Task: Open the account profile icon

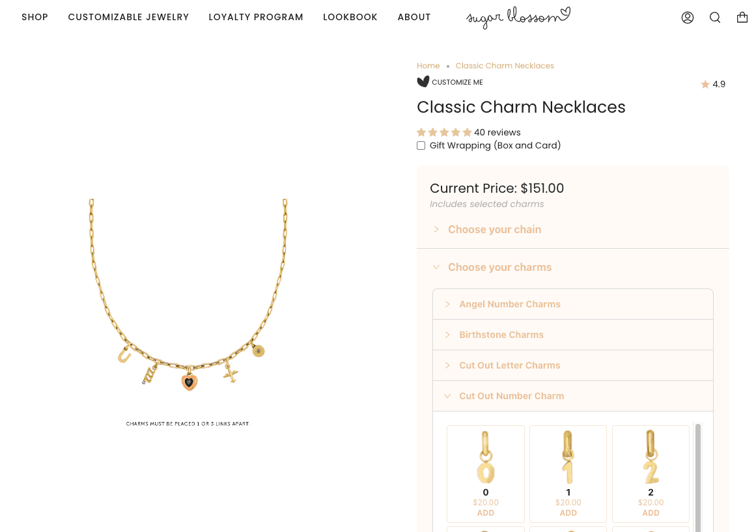Action: click(x=688, y=18)
